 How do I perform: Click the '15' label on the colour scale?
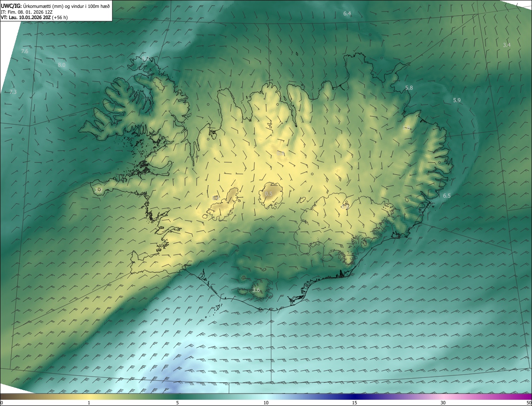pos(355,403)
